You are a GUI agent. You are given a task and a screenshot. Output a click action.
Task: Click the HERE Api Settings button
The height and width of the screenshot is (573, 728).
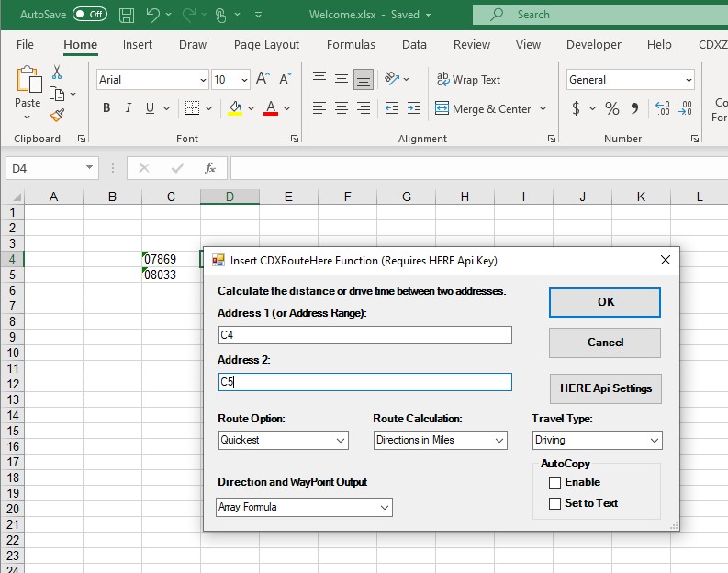point(605,388)
